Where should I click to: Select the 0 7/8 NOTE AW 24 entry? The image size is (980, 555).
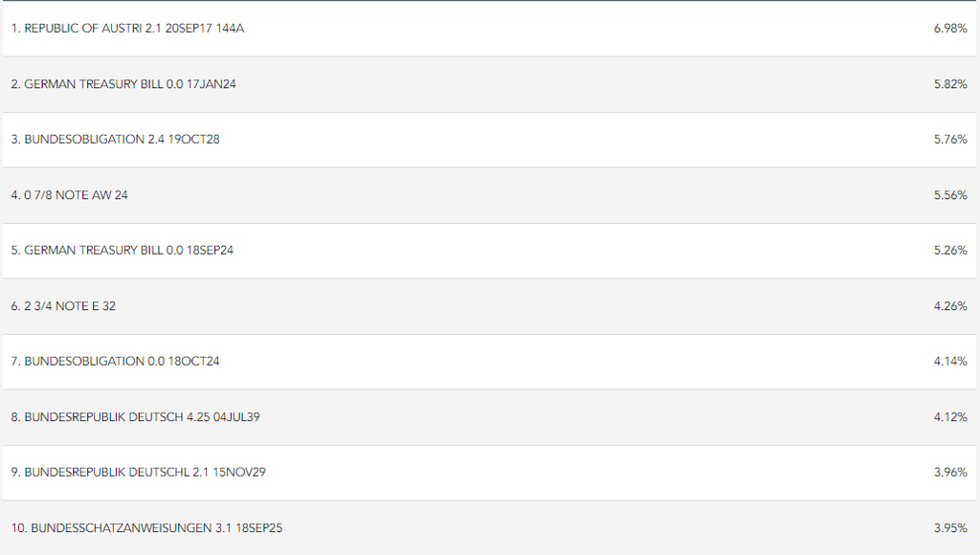pyautogui.click(x=69, y=195)
